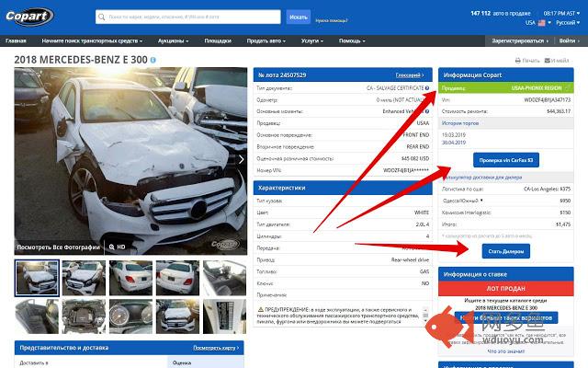Open HD zoom view of the photo

pos(117,247)
